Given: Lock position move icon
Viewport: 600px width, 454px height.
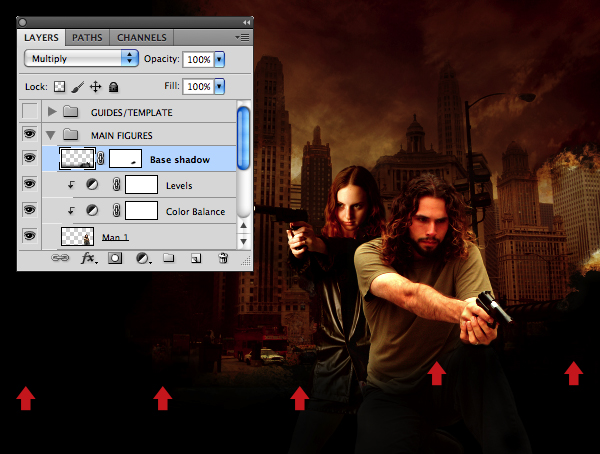Looking at the screenshot, I should 95,87.
